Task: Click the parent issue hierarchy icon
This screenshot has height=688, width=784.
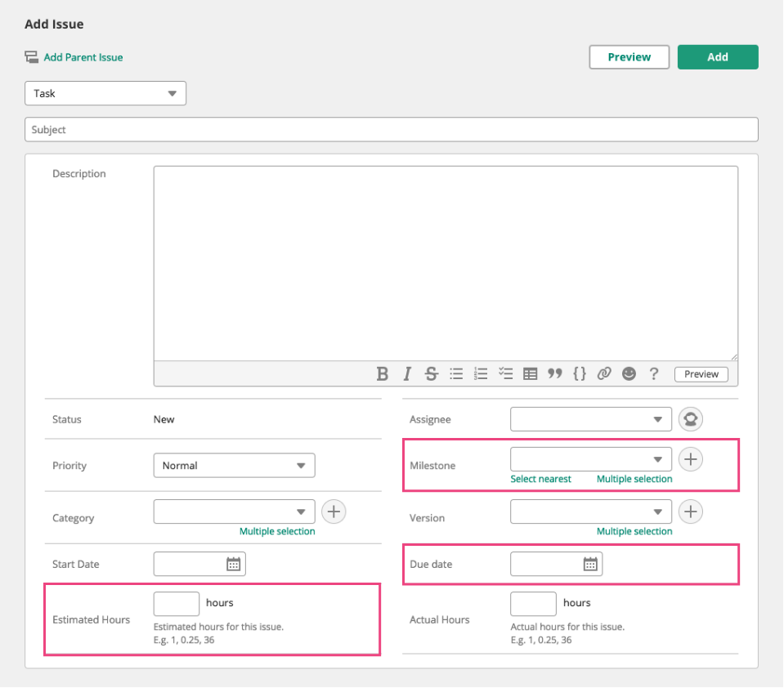Action: pos(32,57)
